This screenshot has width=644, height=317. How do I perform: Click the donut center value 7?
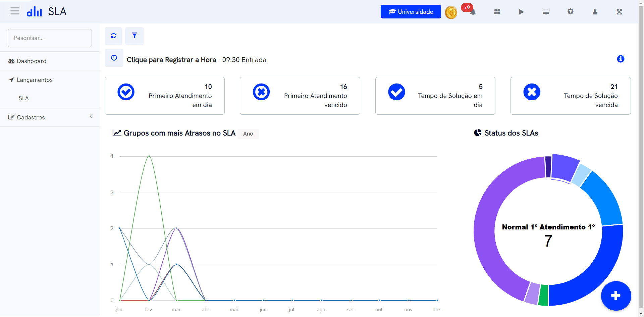tap(548, 241)
